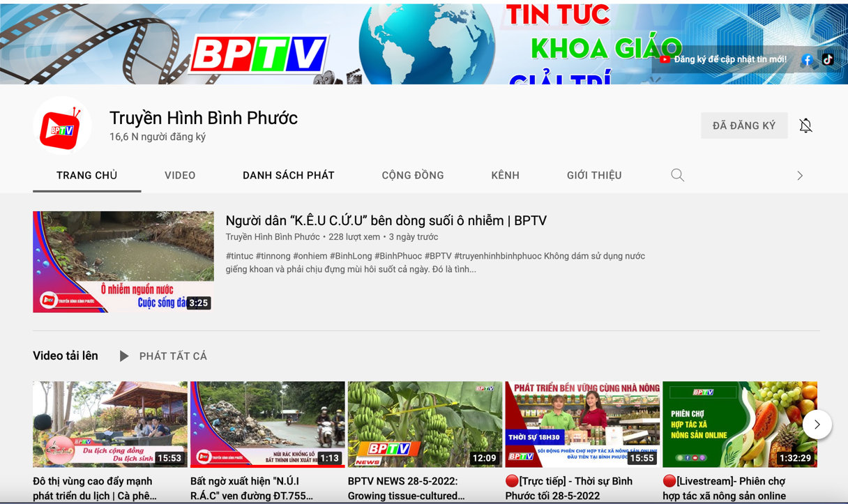Image resolution: width=848 pixels, height=504 pixels.
Task: Play the featured polluted stream video thumbnail
Action: [x=123, y=262]
